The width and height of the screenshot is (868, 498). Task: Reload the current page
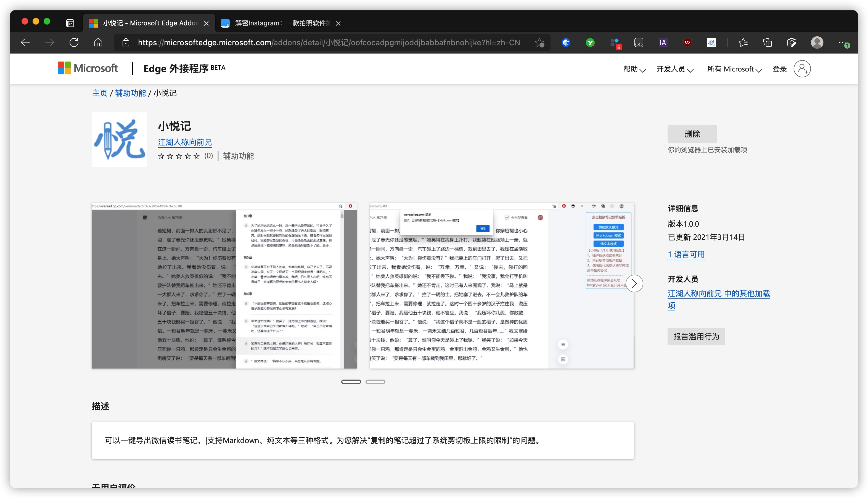tap(74, 43)
